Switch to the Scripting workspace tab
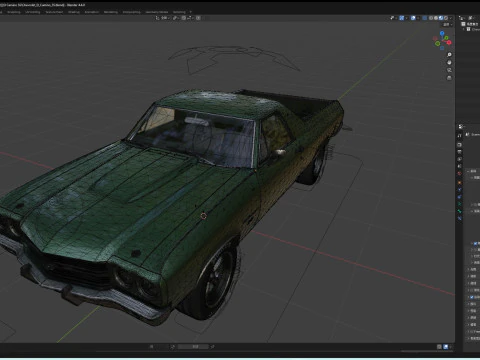Image resolution: width=480 pixels, height=360 pixels. [179, 12]
